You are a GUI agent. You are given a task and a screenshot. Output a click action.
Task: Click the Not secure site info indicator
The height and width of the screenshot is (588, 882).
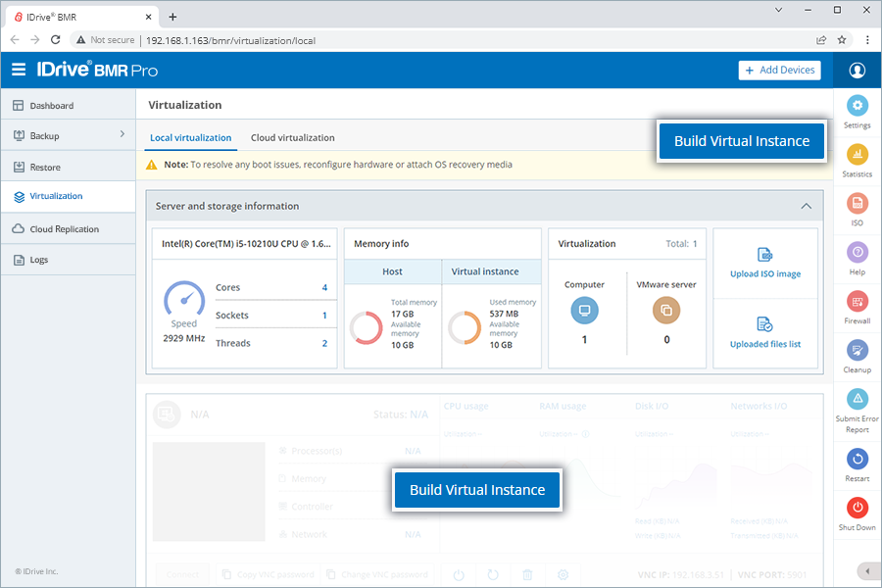click(x=106, y=40)
